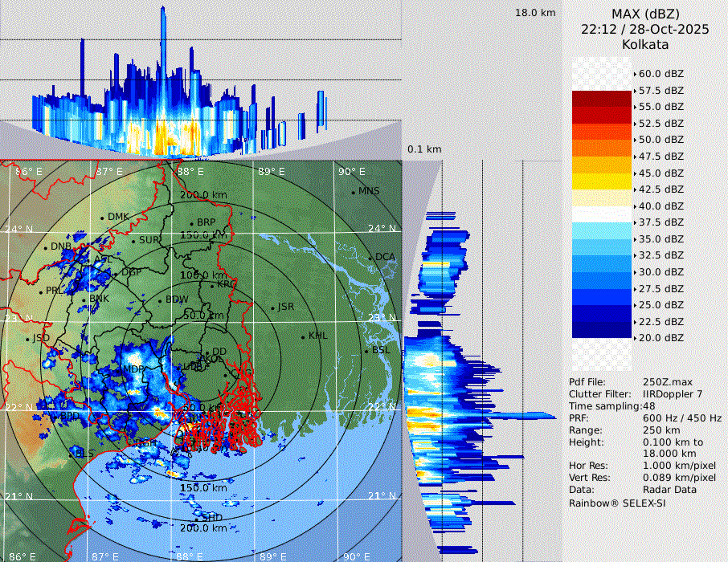The width and height of the screenshot is (728, 562).
Task: Click the arrow beside 60.0 dBZ label
Action: coord(635,74)
